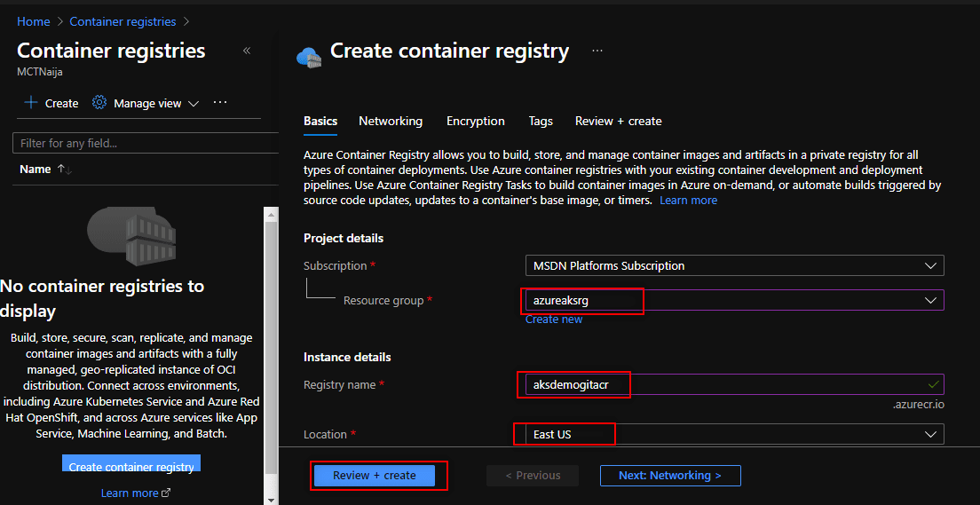Click Container registries breadcrumb link
The height and width of the screenshot is (505, 980).
pos(123,21)
